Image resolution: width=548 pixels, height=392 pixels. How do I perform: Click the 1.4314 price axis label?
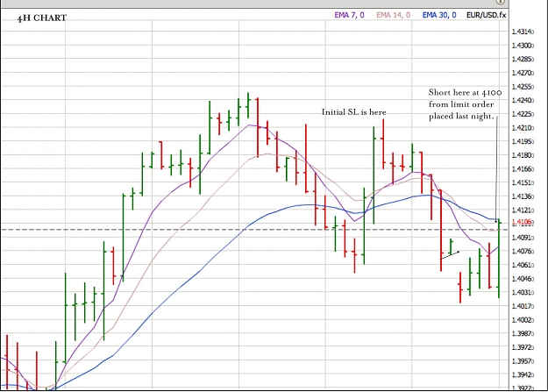pyautogui.click(x=523, y=32)
